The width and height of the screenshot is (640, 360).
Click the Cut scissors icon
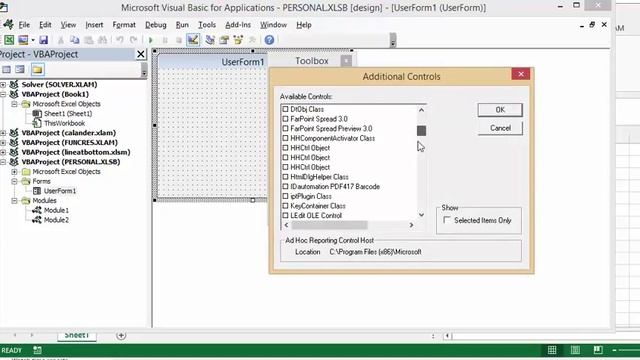60,40
